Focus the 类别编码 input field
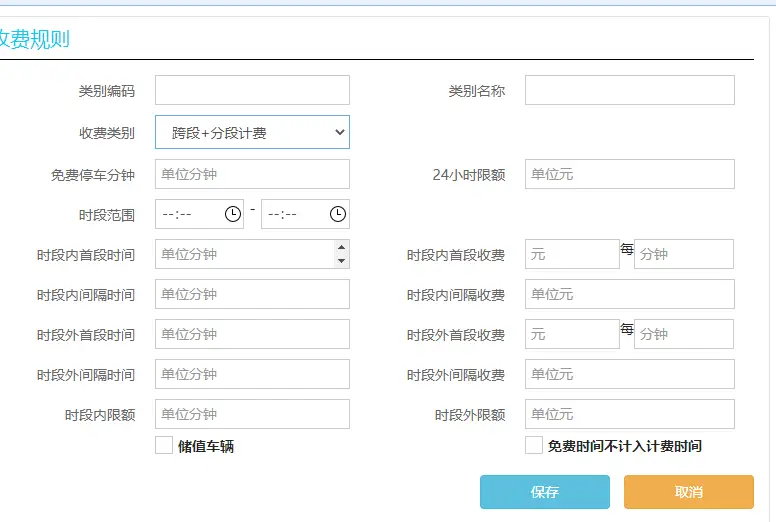The width and height of the screenshot is (776, 522). click(252, 90)
